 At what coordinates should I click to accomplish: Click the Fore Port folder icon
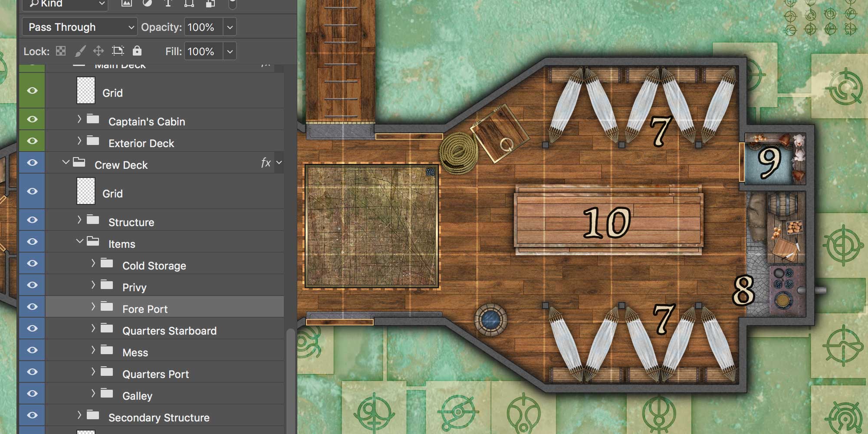pos(107,306)
